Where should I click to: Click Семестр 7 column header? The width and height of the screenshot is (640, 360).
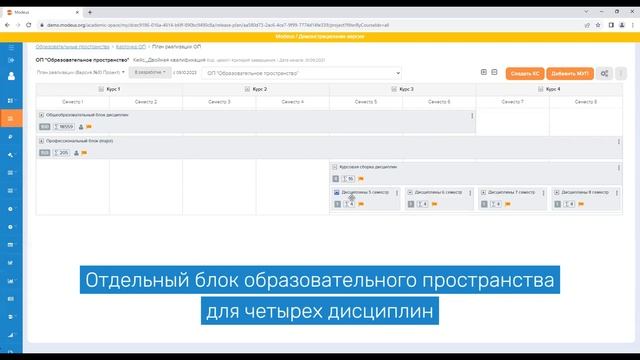tap(513, 102)
